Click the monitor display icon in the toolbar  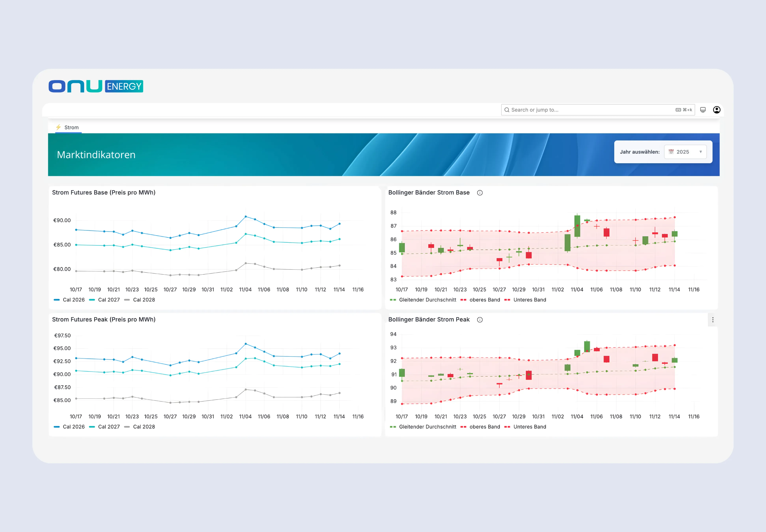703,110
